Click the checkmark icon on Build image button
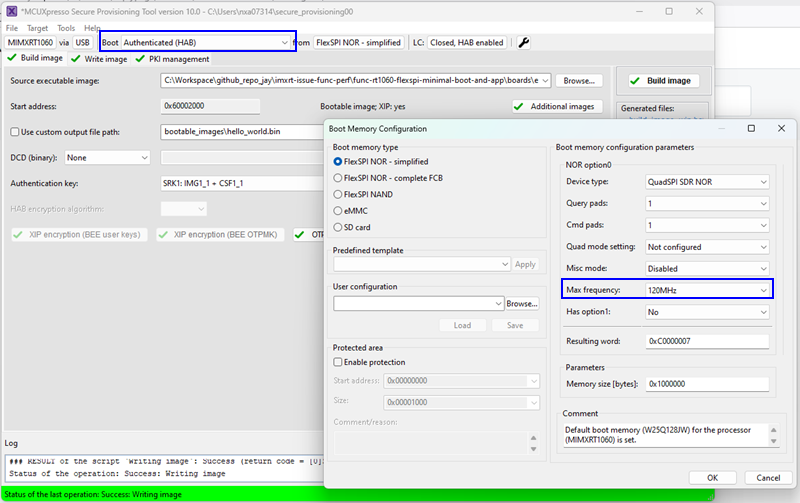This screenshot has height=503, width=800. (x=635, y=81)
